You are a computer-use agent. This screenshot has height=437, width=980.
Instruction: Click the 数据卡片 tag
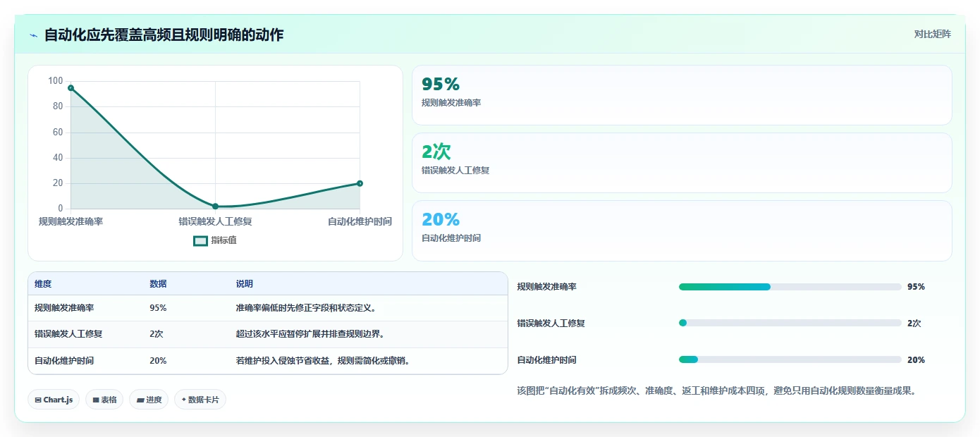[200, 400]
